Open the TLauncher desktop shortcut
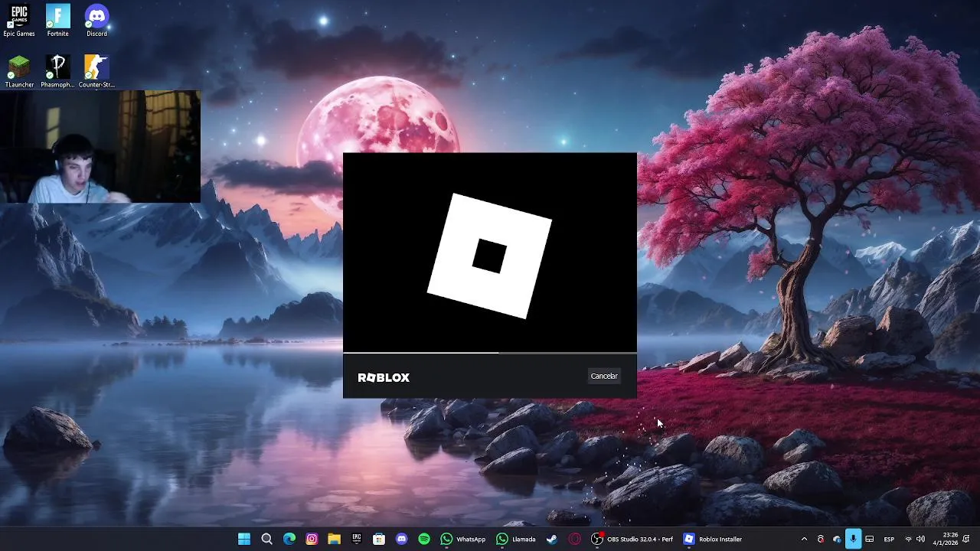The width and height of the screenshot is (980, 551). pos(19,72)
